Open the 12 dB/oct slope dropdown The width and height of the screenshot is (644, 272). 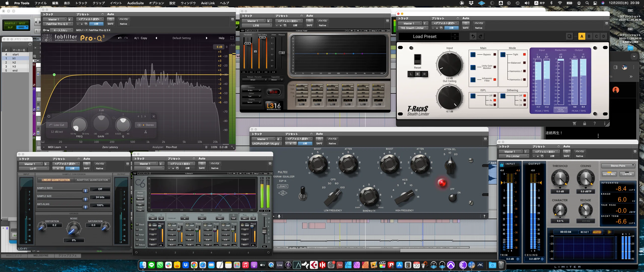pos(57,132)
